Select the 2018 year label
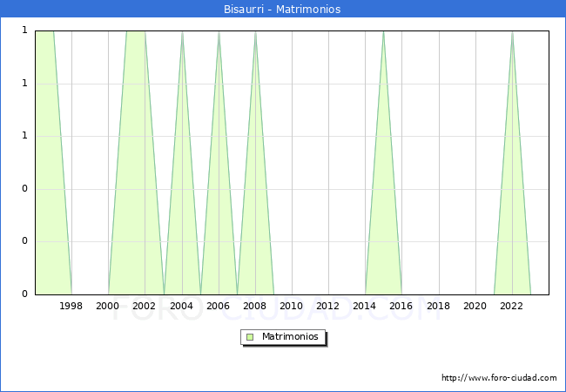 coord(439,306)
